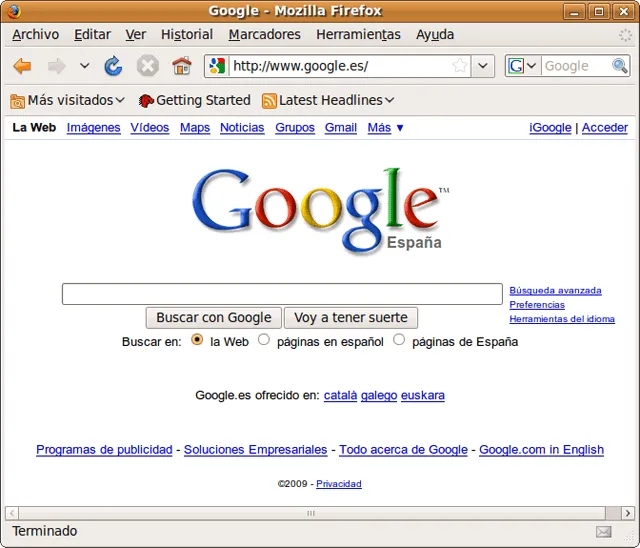Expand the Más visitados bookmarks dropdown

[120, 100]
